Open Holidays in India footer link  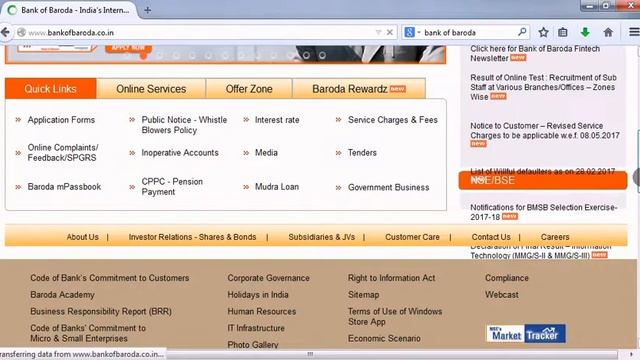tap(258, 295)
